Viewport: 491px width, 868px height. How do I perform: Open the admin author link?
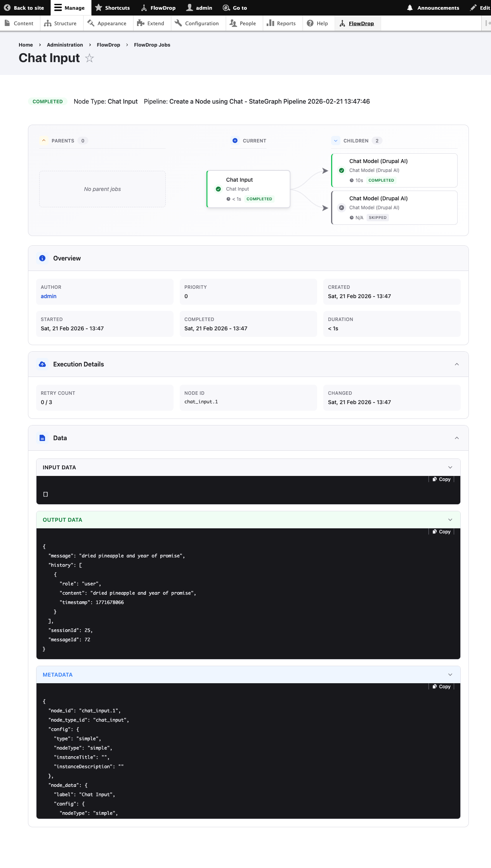[x=49, y=296]
